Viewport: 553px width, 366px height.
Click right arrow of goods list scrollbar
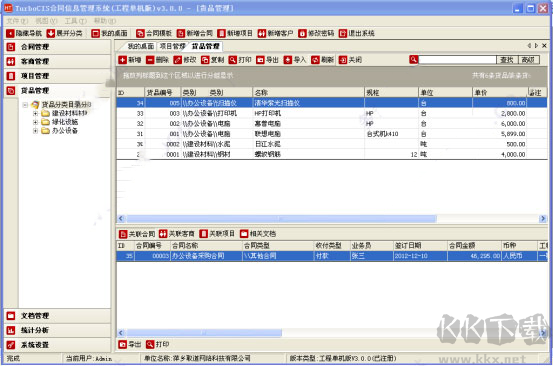coord(543,219)
